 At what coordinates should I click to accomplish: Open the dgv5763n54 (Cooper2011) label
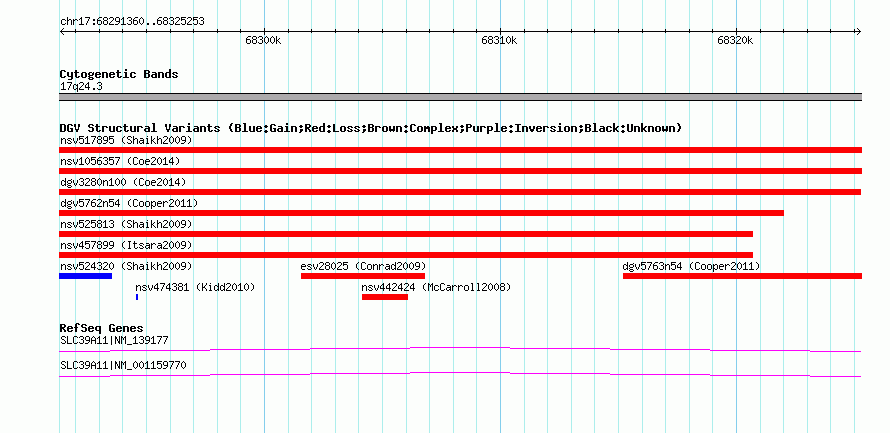pyautogui.click(x=691, y=266)
